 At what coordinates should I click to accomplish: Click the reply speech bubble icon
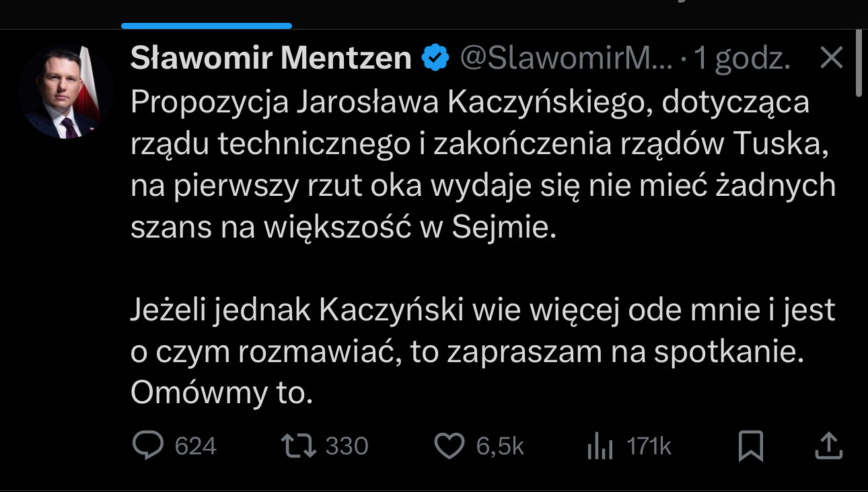148,446
